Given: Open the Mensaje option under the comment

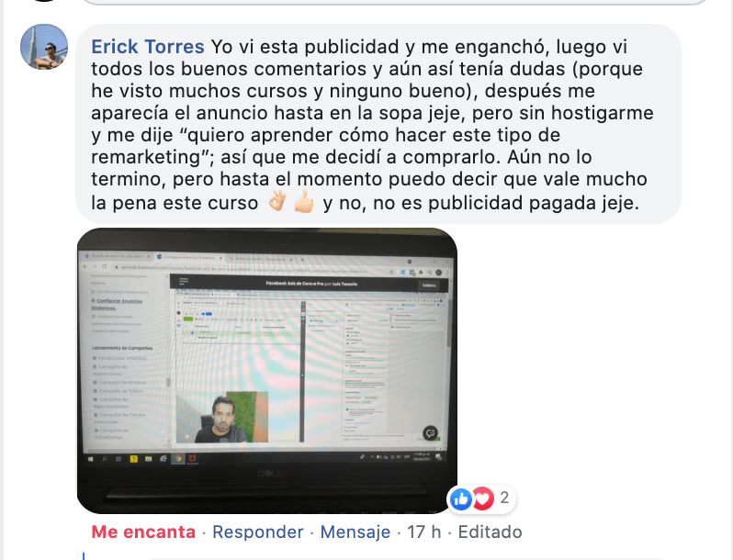Looking at the screenshot, I should click(355, 532).
